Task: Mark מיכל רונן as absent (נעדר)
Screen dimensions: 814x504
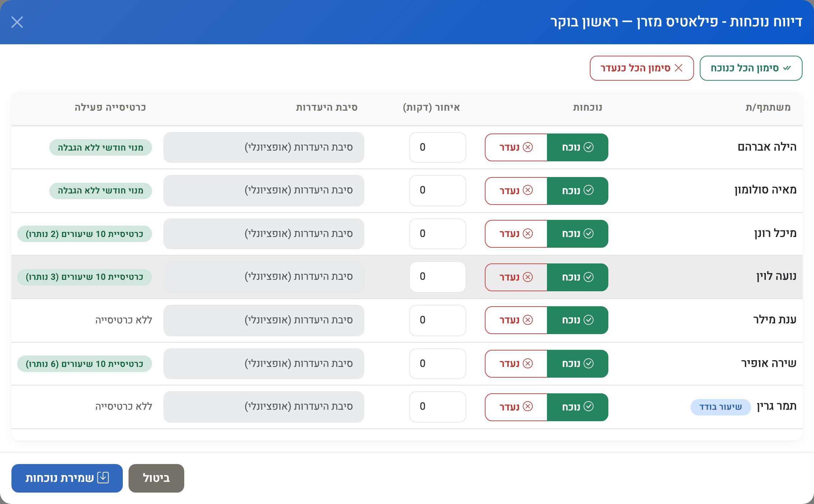Action: point(516,234)
